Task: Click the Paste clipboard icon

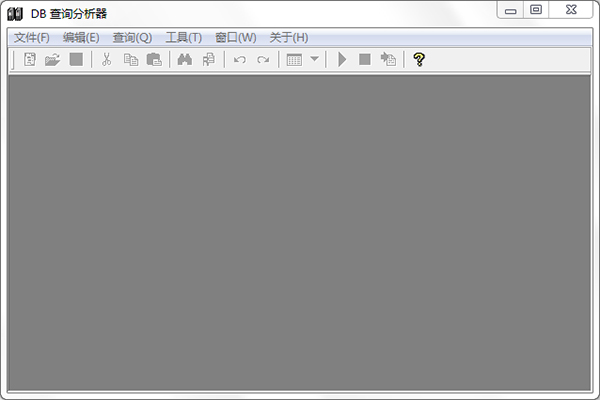Action: tap(154, 60)
